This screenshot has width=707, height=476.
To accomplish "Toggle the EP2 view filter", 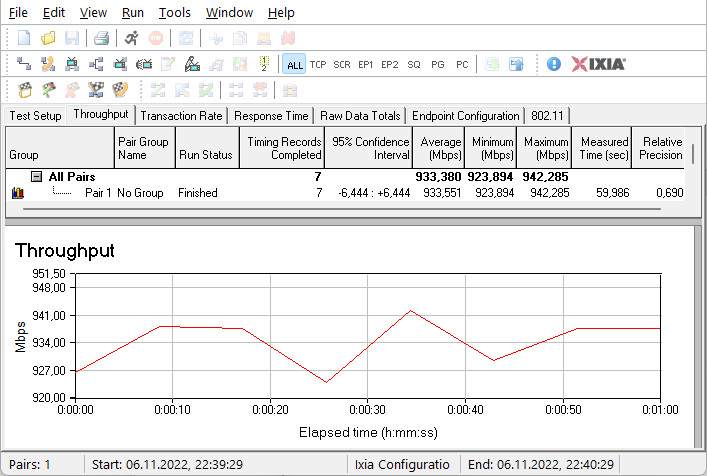I will 390,64.
